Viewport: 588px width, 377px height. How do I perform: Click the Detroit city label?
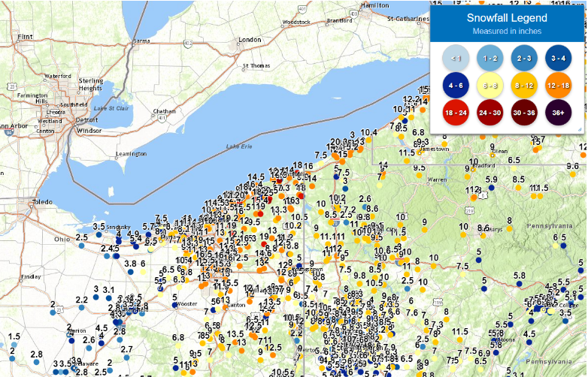86,120
